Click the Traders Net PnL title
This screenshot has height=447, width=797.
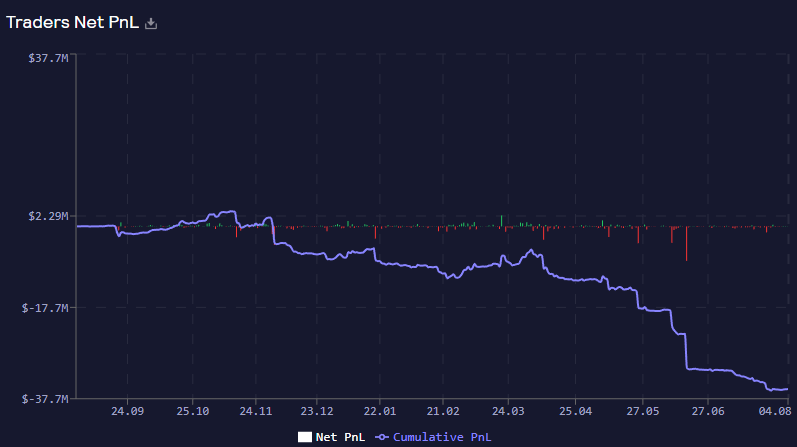[x=72, y=22]
